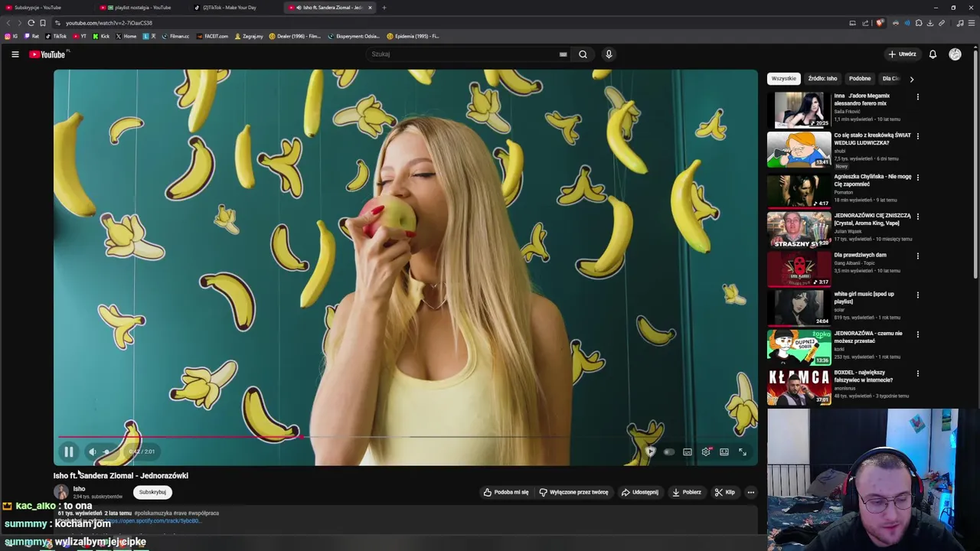This screenshot has width=980, height=551.
Task: Open options for Co się stało z kreskówką video
Action: pos(917,136)
